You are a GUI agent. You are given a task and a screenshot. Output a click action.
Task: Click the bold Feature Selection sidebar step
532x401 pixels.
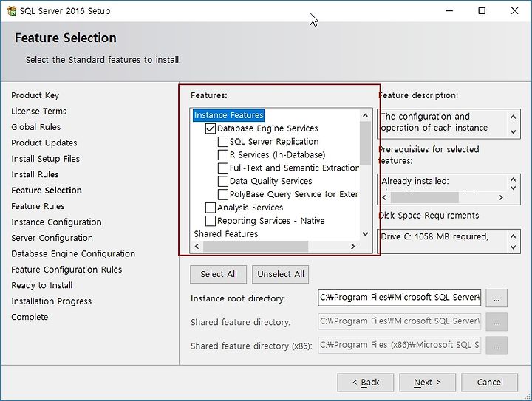(47, 191)
